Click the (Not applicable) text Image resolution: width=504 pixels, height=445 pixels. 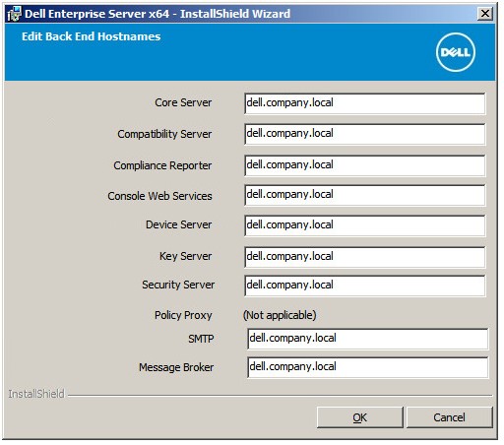point(280,315)
